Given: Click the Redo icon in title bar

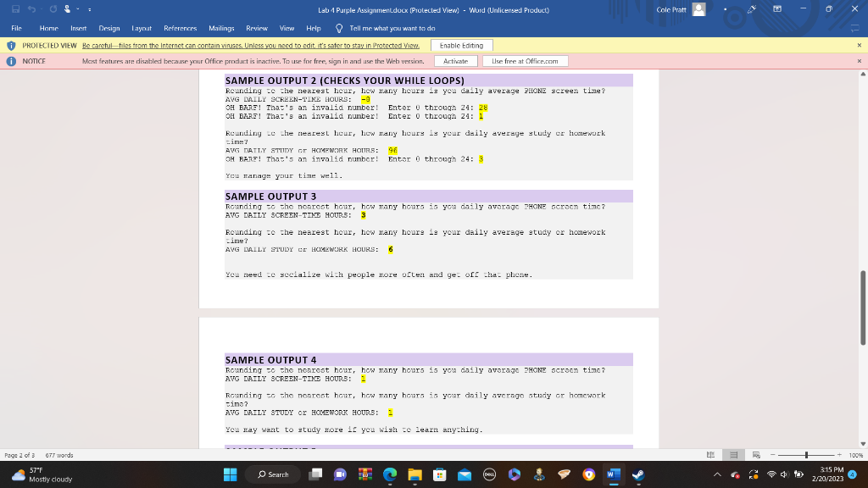Looking at the screenshot, I should pos(53,9).
